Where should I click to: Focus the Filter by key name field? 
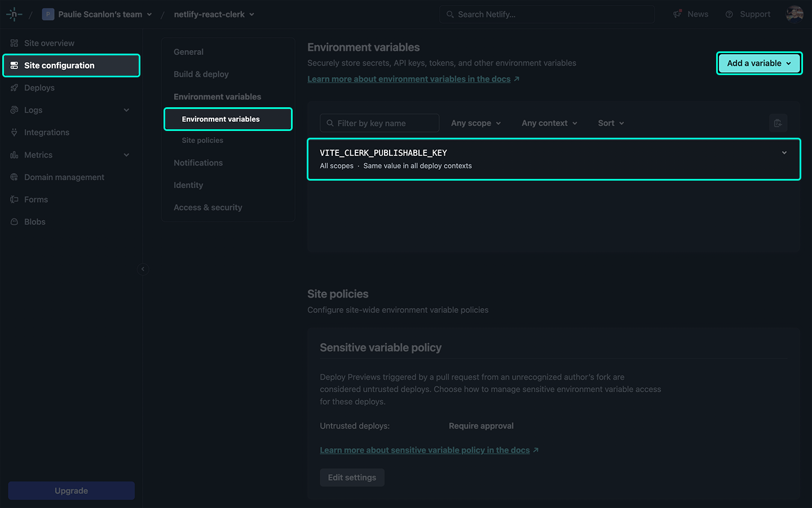pos(379,123)
